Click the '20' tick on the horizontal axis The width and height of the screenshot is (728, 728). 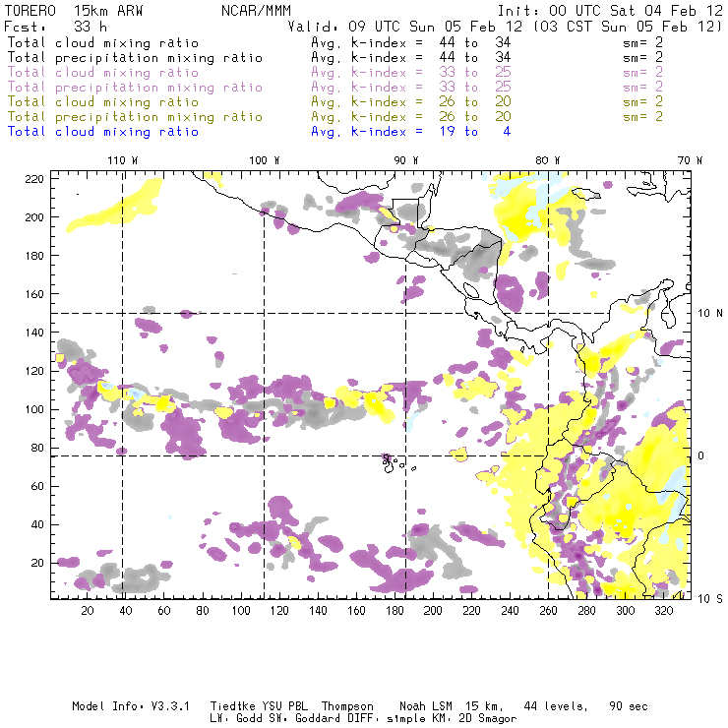[88, 611]
